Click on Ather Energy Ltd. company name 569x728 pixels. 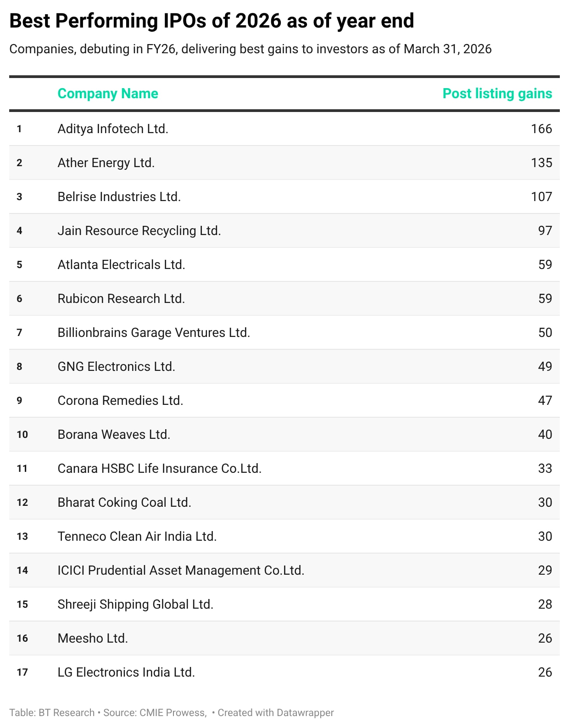tap(106, 163)
